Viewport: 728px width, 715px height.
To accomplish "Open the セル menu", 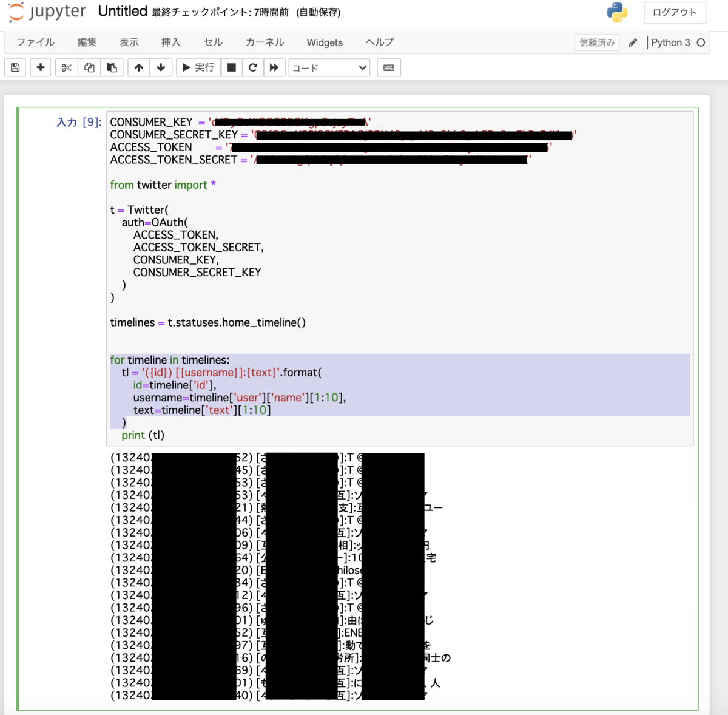I will 213,42.
